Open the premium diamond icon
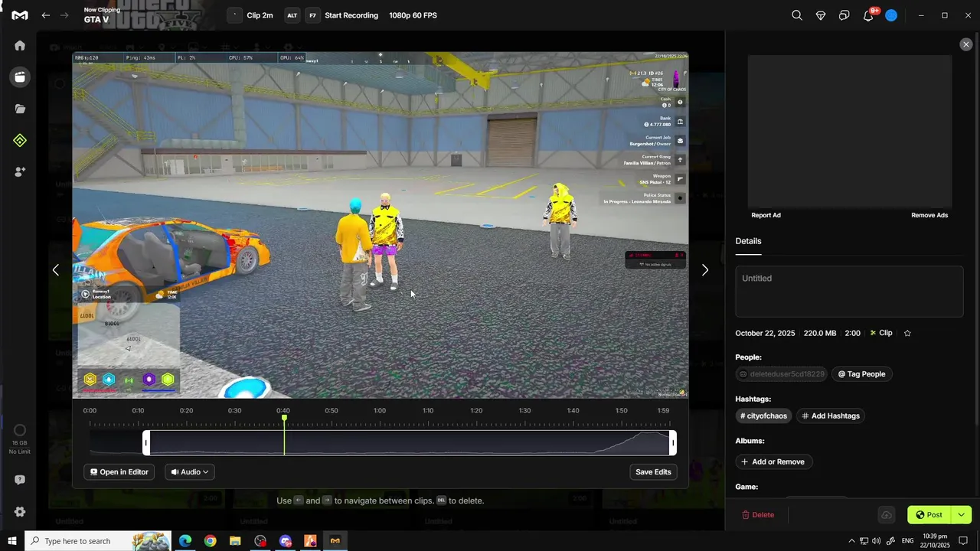The image size is (980, 551). (821, 15)
